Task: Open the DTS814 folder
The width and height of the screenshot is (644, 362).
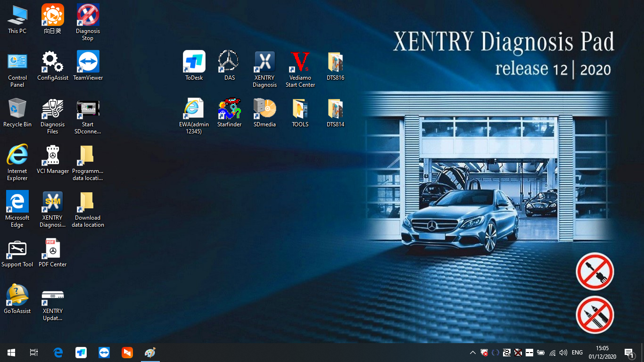Action: pyautogui.click(x=336, y=113)
